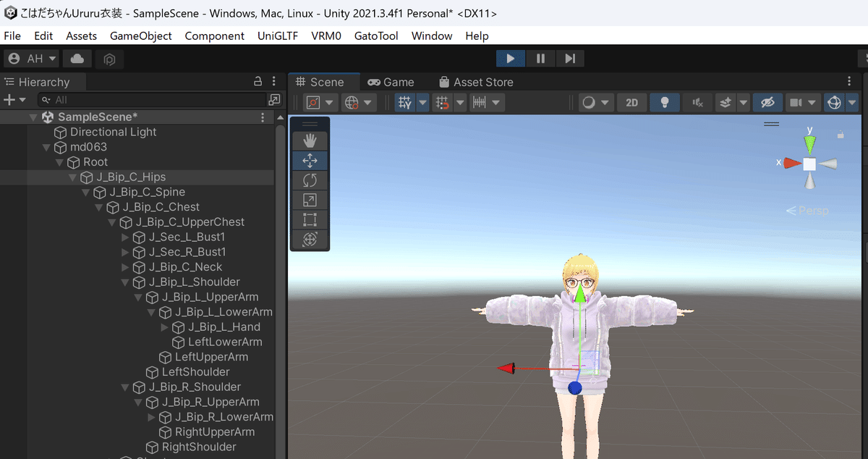Screen dimensions: 868x459
Task: Select the Rect tool
Action: pyautogui.click(x=310, y=219)
